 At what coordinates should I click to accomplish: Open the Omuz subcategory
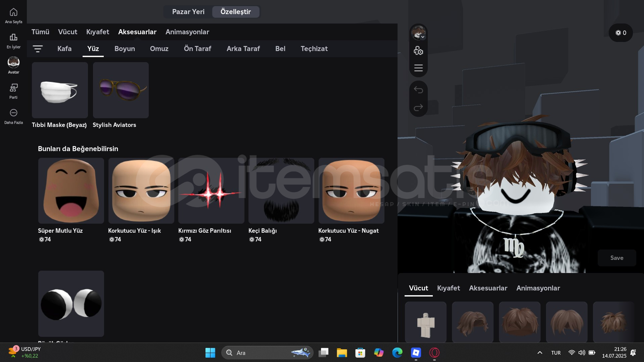click(x=159, y=49)
